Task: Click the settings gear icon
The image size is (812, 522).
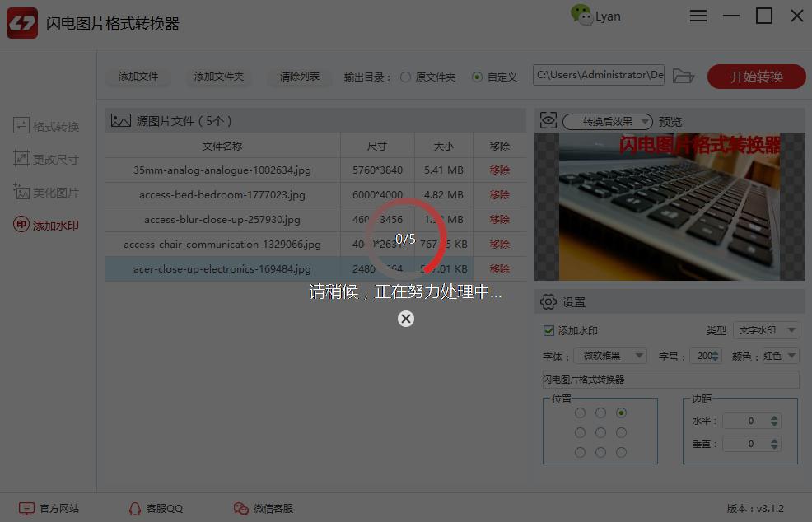Action: click(x=548, y=301)
